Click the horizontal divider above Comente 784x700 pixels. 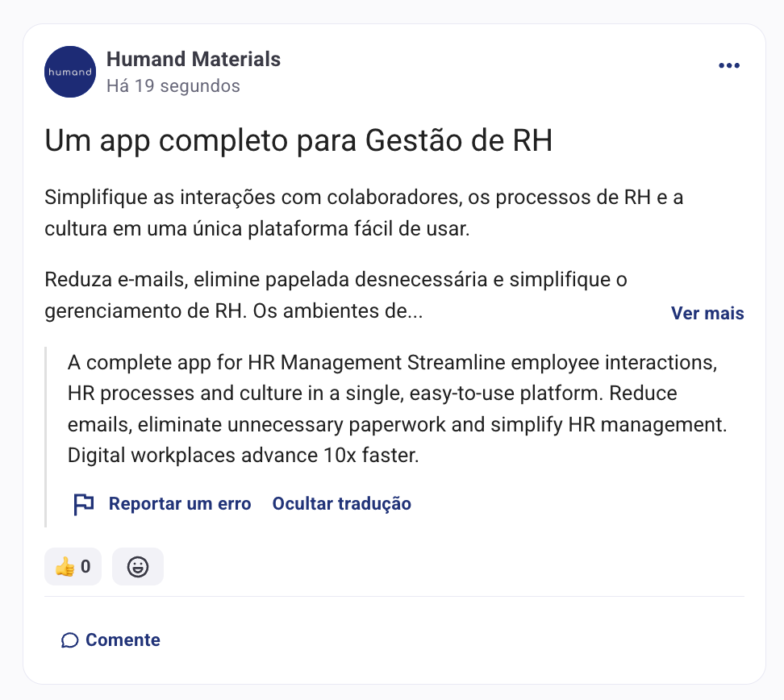click(394, 597)
